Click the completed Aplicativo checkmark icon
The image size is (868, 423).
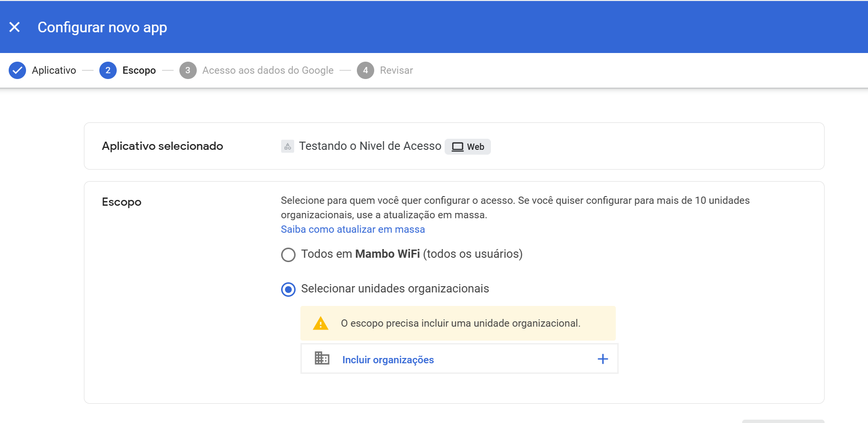(x=17, y=70)
